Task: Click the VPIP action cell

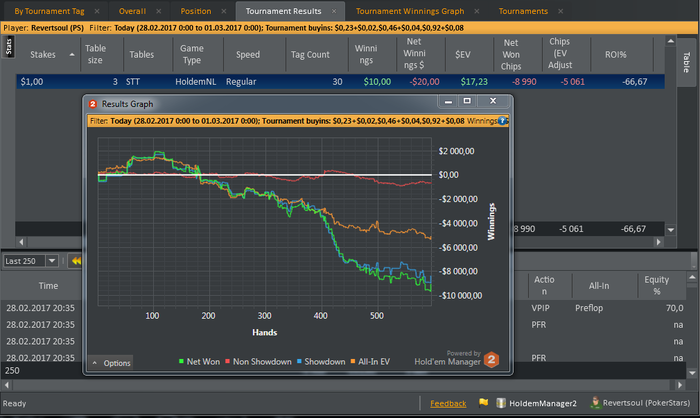Action: [x=540, y=308]
